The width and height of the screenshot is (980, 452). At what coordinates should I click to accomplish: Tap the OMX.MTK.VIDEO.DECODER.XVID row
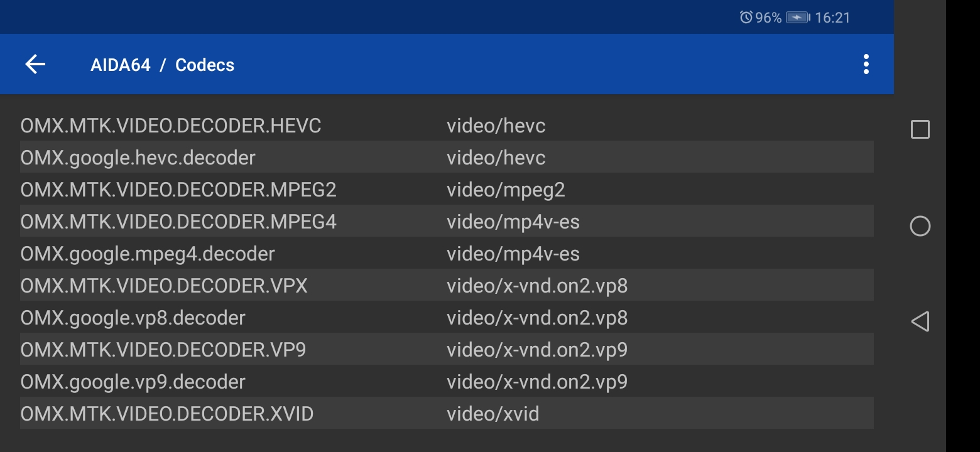point(447,413)
